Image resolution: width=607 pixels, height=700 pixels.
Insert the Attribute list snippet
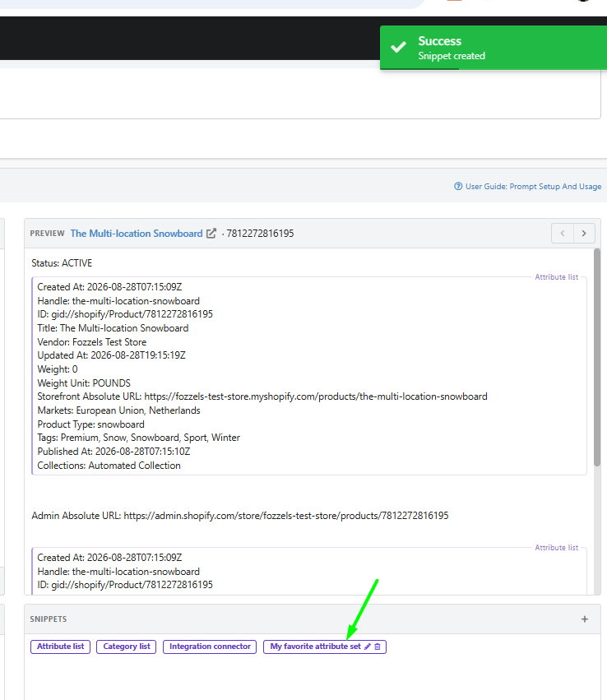60,647
